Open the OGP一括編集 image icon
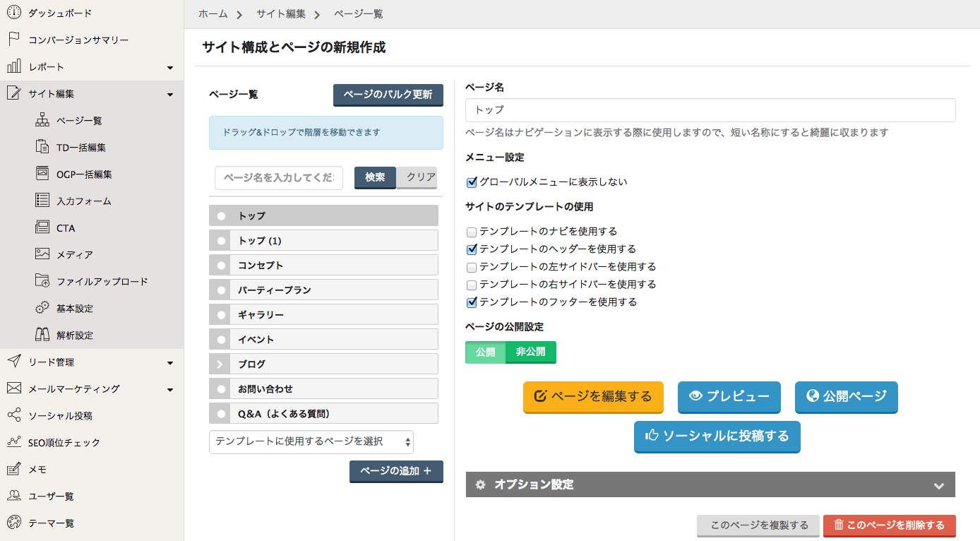 click(x=42, y=174)
